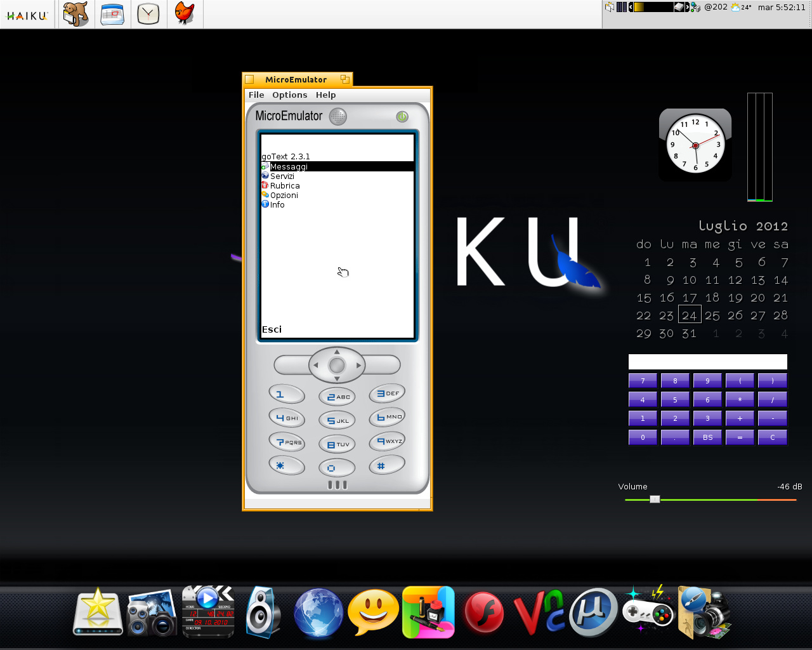
Task: Click the Volume slider thumb
Action: (x=655, y=500)
